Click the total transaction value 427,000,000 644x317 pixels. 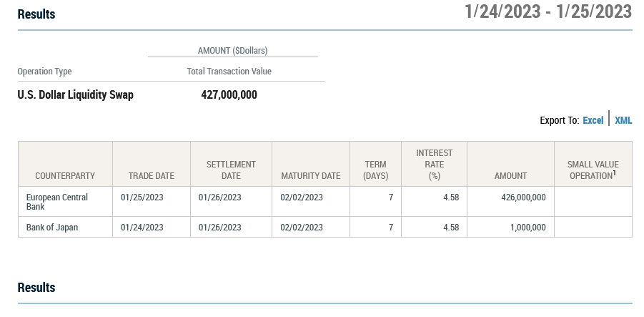(229, 95)
